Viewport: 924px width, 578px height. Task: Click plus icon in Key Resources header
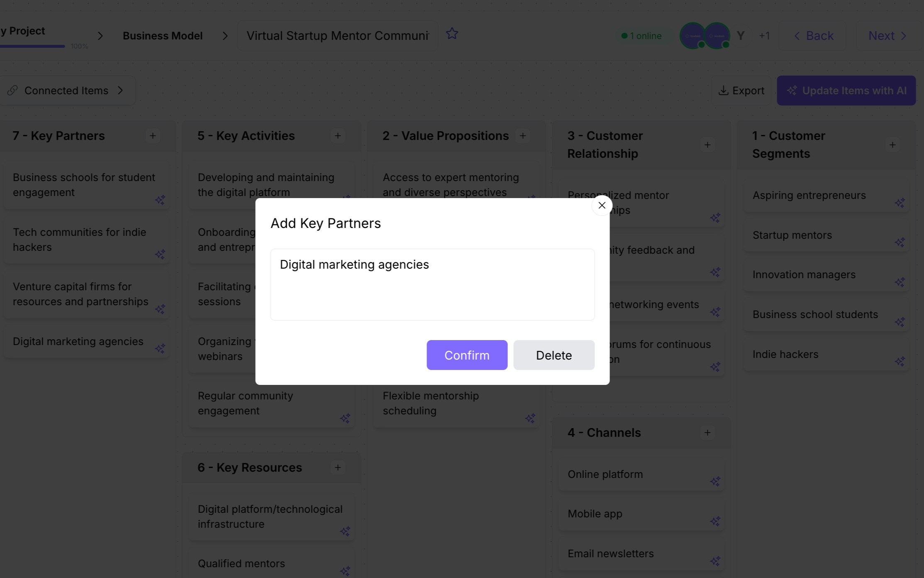point(338,468)
